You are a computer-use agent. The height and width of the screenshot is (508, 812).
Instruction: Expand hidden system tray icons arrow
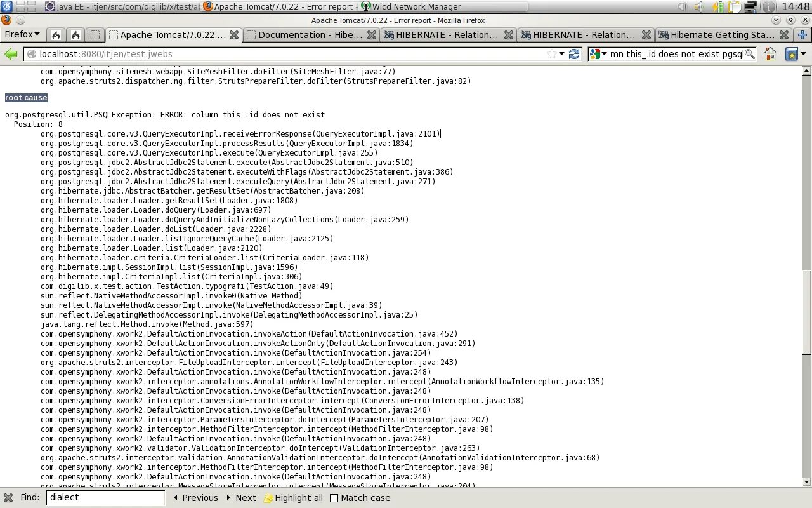[x=682, y=7]
